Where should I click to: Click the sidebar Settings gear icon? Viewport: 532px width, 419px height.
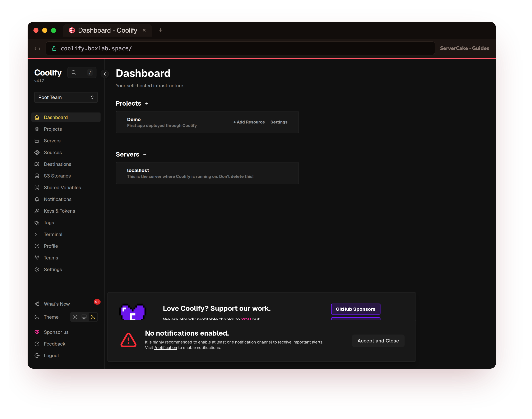(37, 270)
